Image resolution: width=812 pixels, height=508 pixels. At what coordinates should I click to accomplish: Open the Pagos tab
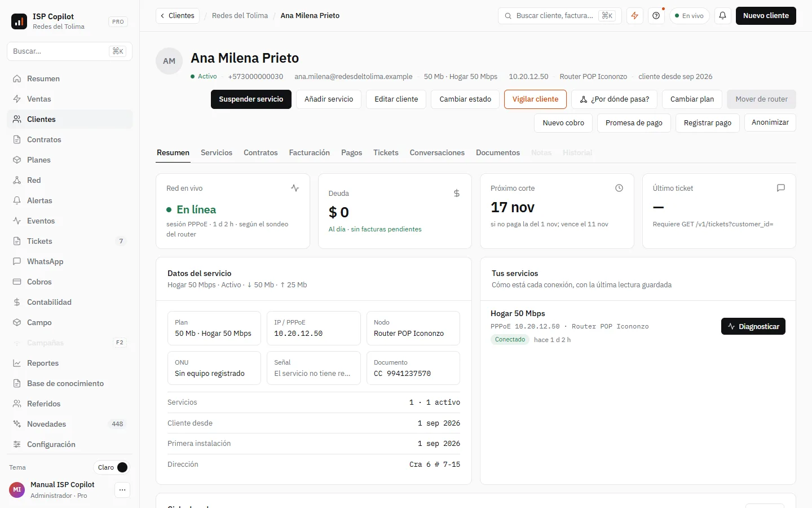[352, 153]
